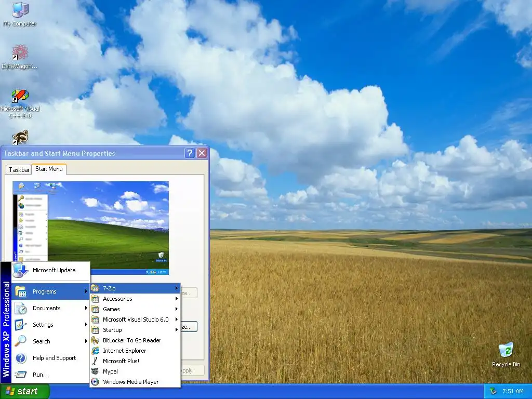The height and width of the screenshot is (399, 532).
Task: Choose Run... from the Start menu
Action: click(x=51, y=375)
